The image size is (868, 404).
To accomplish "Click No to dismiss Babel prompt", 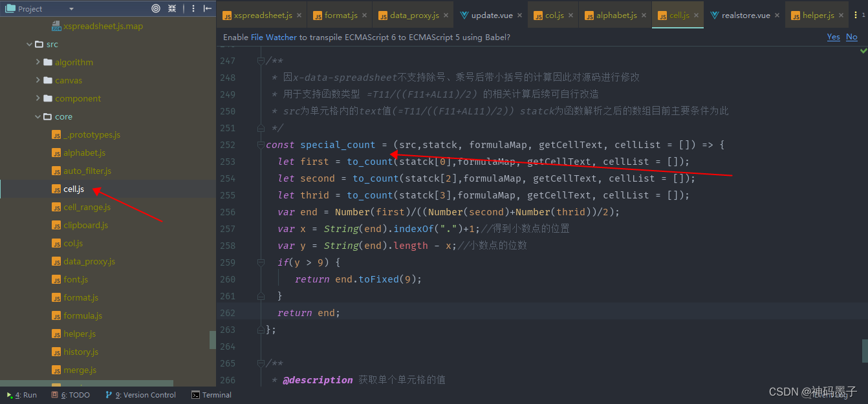I will pos(852,37).
